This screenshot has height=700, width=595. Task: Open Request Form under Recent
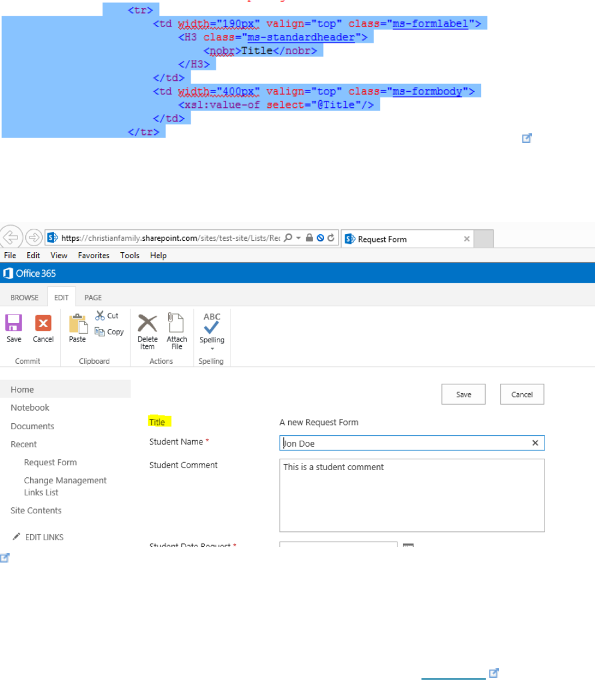point(50,462)
